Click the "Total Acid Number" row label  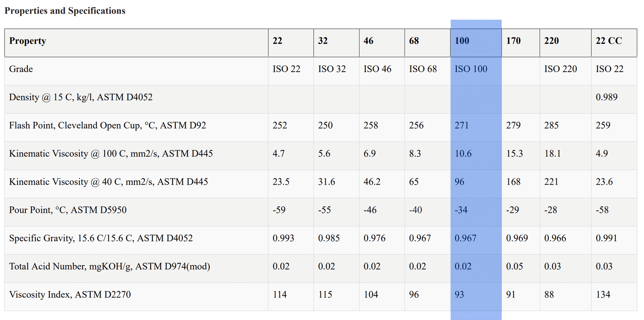click(109, 266)
